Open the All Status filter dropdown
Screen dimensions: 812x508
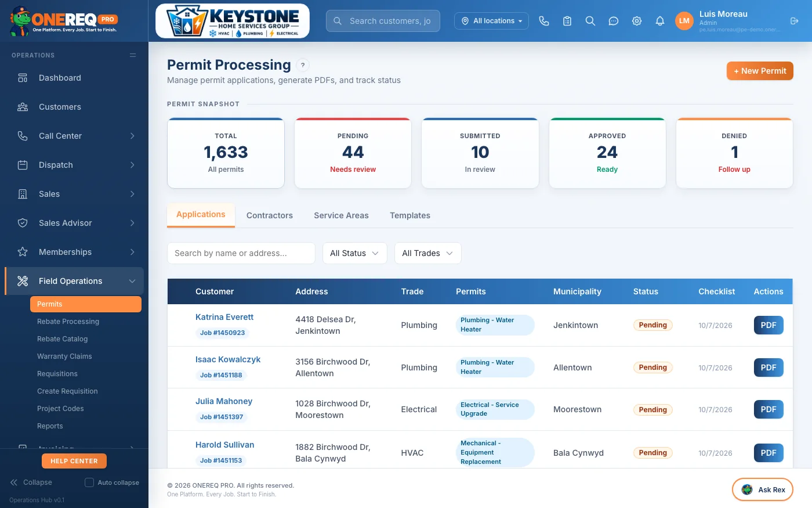point(354,253)
